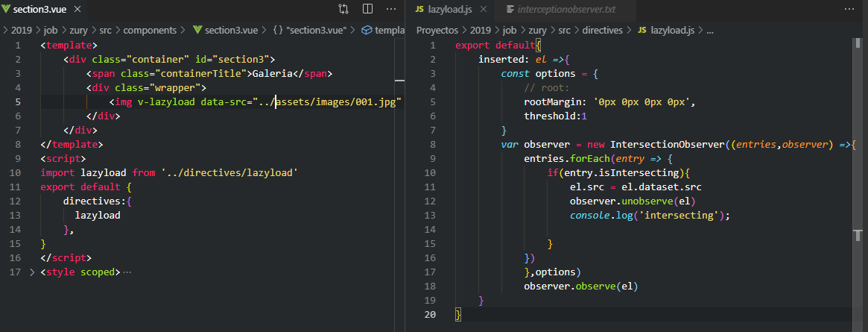Open the interceptionobserver.txt tab
The height and width of the screenshot is (332, 868).
(564, 10)
